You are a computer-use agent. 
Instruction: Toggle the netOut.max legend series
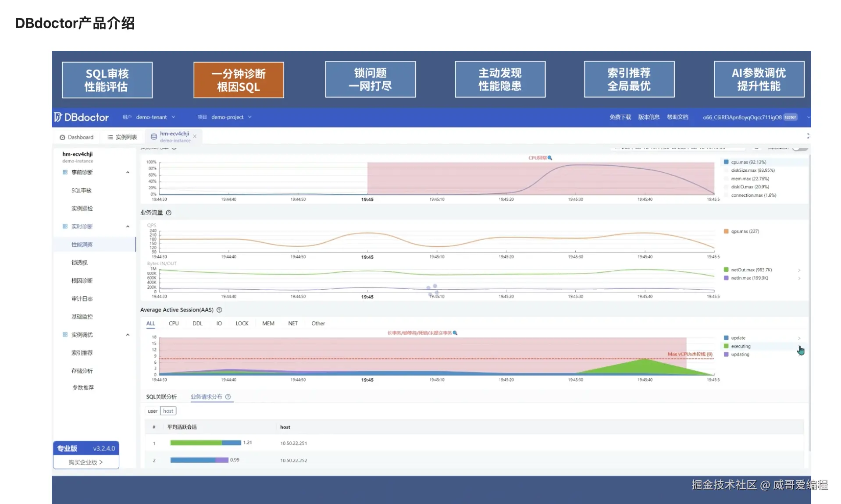748,270
